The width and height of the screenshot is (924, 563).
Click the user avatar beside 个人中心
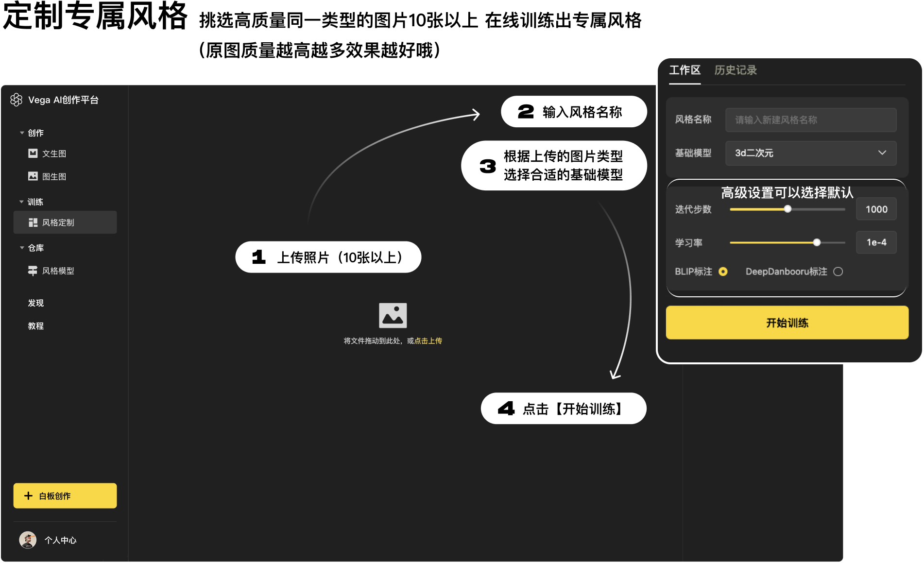click(28, 540)
